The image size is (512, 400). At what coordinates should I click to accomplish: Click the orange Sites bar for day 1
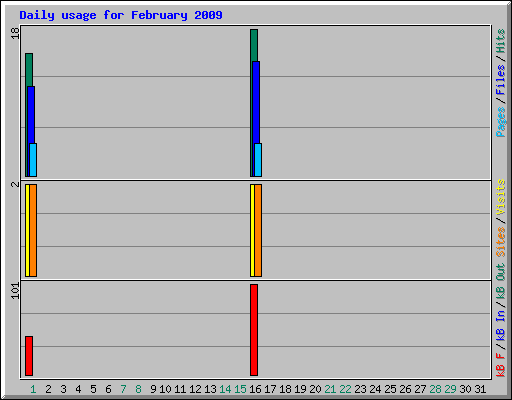33,230
